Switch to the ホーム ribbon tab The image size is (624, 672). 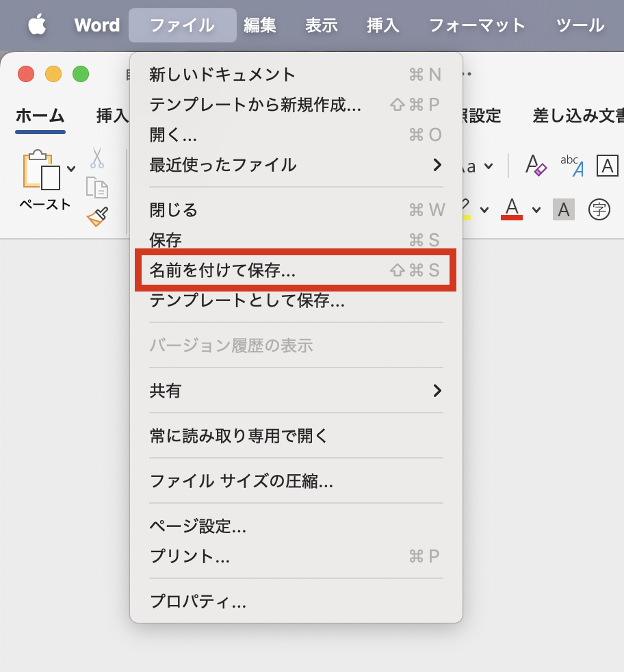pos(39,115)
